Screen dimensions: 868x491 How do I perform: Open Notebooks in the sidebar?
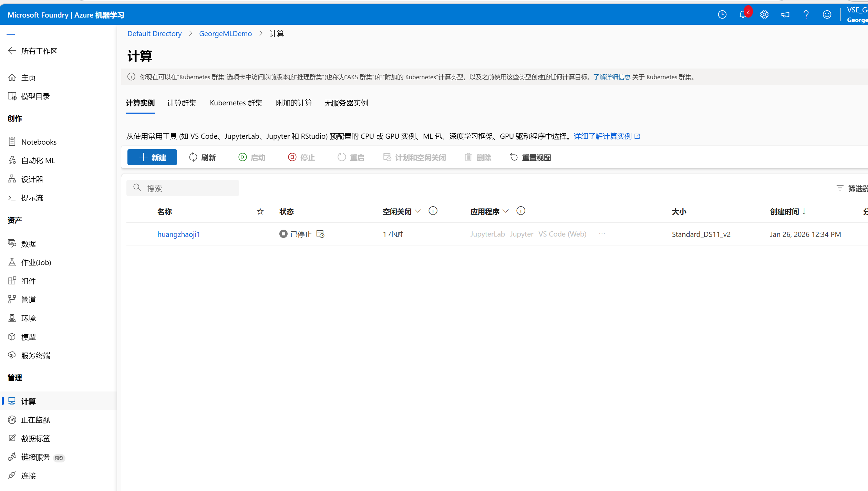point(39,142)
